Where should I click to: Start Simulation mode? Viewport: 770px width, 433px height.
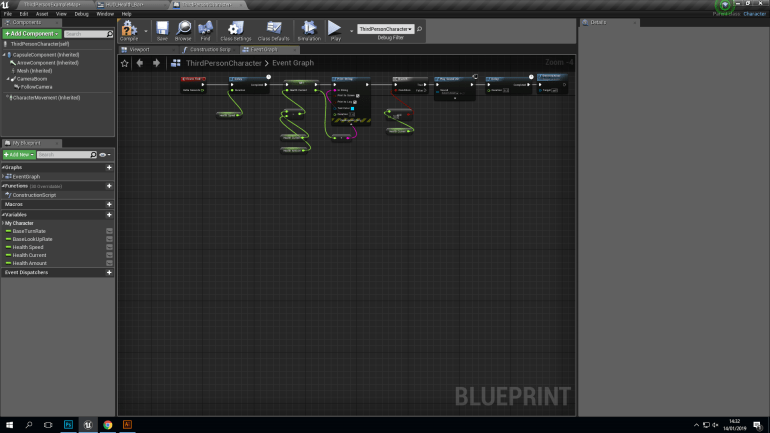click(309, 30)
